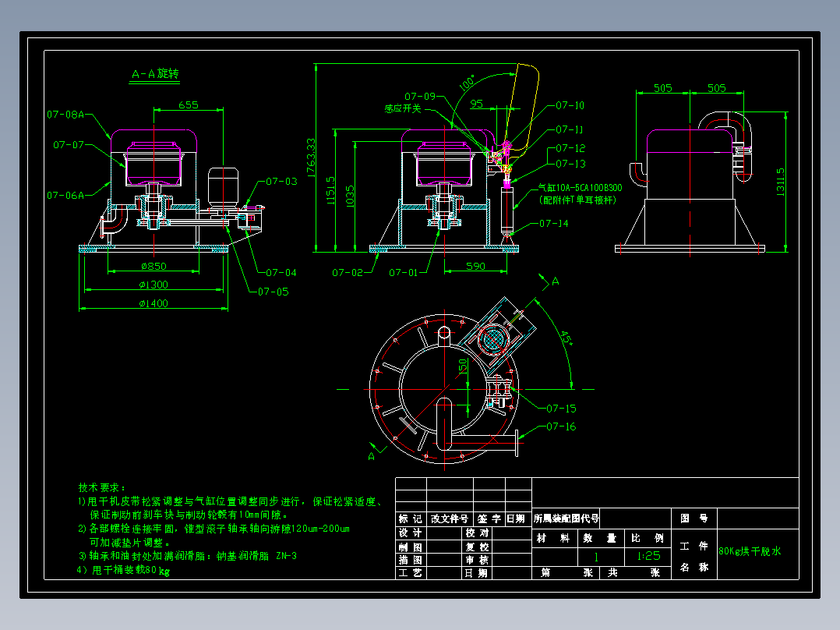Image resolution: width=840 pixels, height=630 pixels.
Task: Select the technical requirement line starting with 1)
Action: (231, 501)
